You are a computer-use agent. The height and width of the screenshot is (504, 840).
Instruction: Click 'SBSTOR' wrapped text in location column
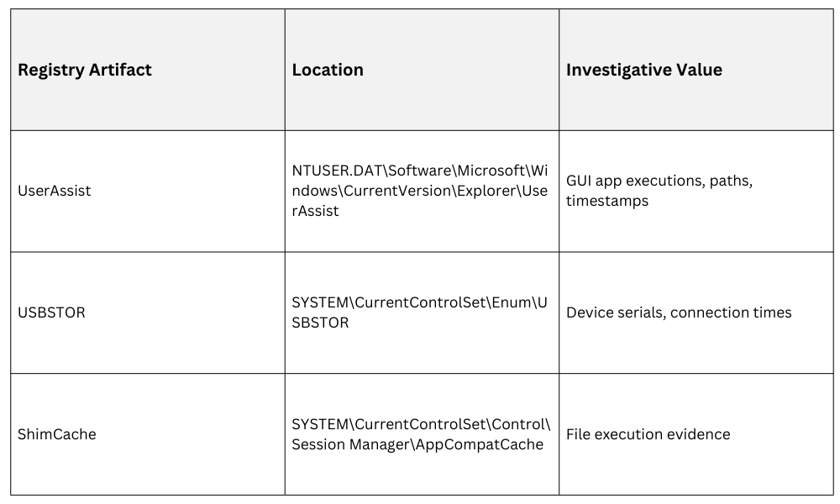tap(320, 323)
